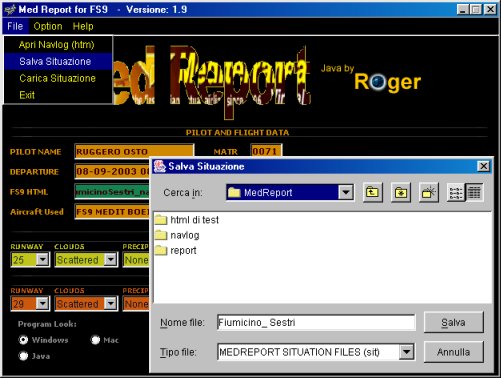
Task: Click the up-one-level folder icon
Action: 372,192
